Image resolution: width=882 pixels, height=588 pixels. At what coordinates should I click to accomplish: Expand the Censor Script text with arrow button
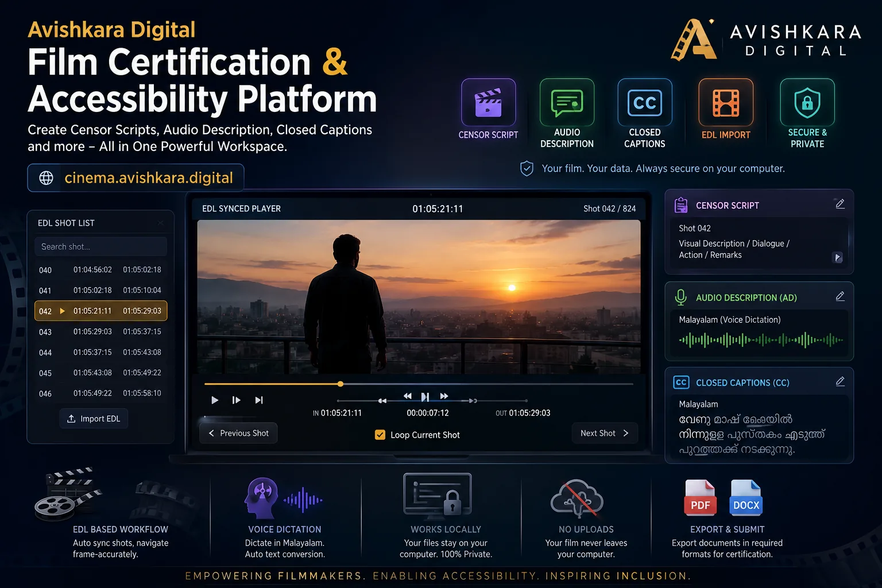pyautogui.click(x=838, y=258)
